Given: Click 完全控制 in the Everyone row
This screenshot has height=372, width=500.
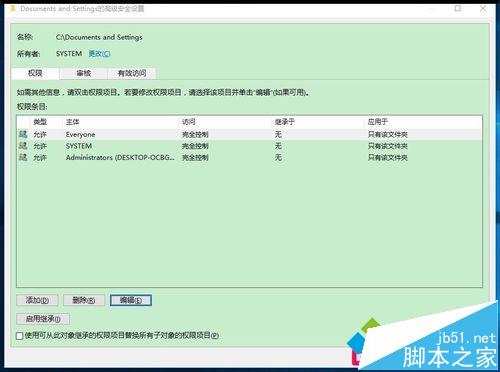Looking at the screenshot, I should (195, 135).
